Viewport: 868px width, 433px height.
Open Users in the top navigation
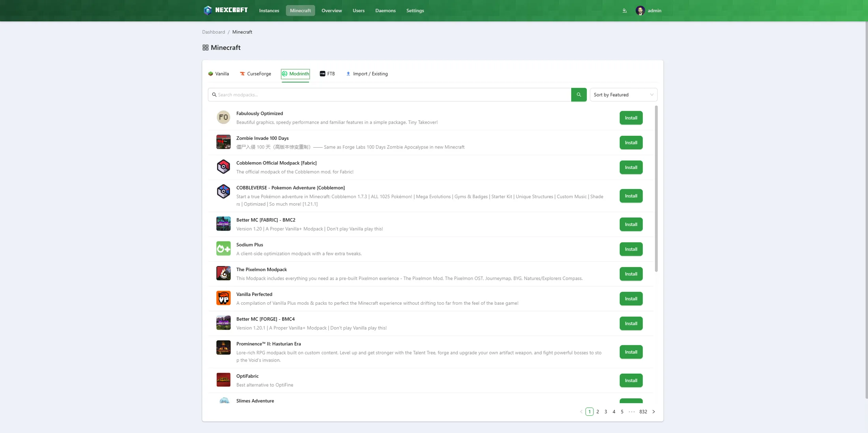pos(358,11)
